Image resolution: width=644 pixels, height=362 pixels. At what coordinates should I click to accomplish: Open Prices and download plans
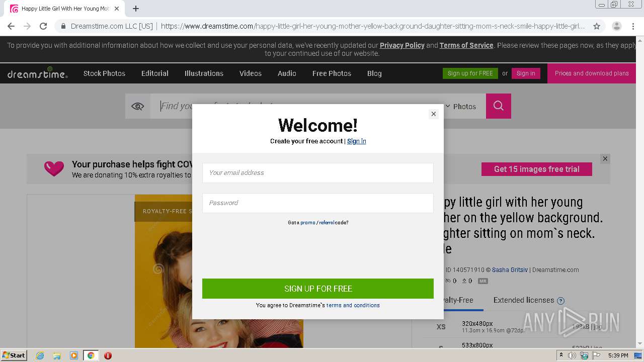pyautogui.click(x=592, y=73)
